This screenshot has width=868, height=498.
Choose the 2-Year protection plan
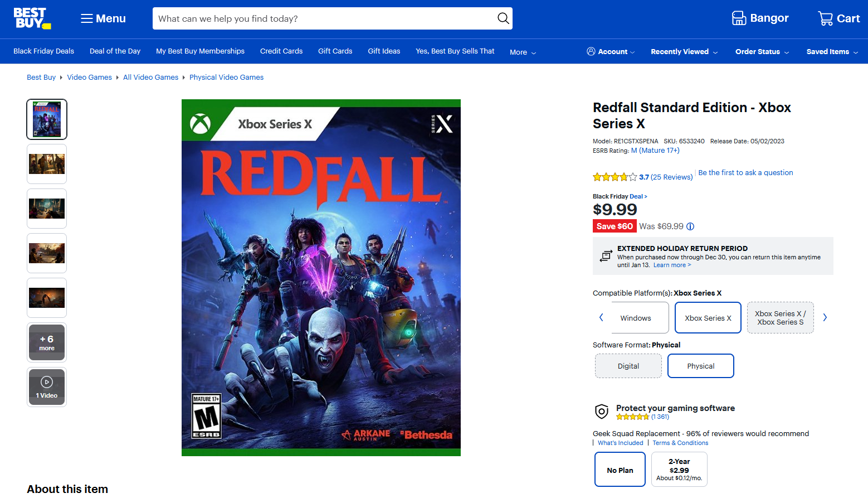point(679,470)
